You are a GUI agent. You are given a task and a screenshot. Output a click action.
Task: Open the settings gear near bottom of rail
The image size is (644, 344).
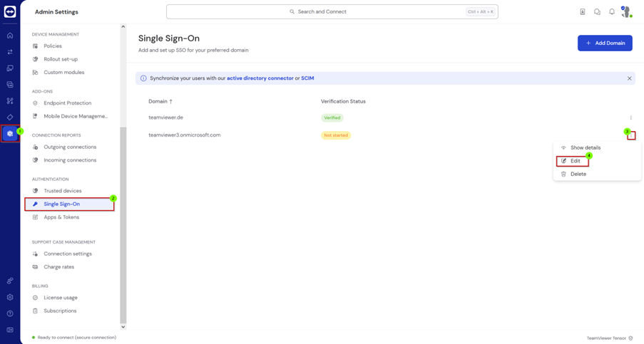pos(10,297)
